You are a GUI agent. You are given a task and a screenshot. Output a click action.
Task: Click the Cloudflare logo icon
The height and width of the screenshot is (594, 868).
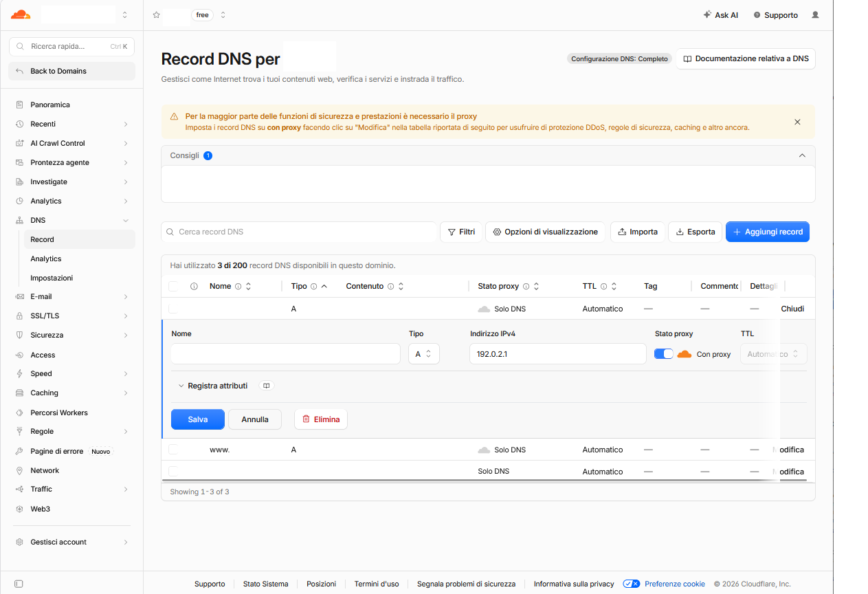tap(21, 14)
